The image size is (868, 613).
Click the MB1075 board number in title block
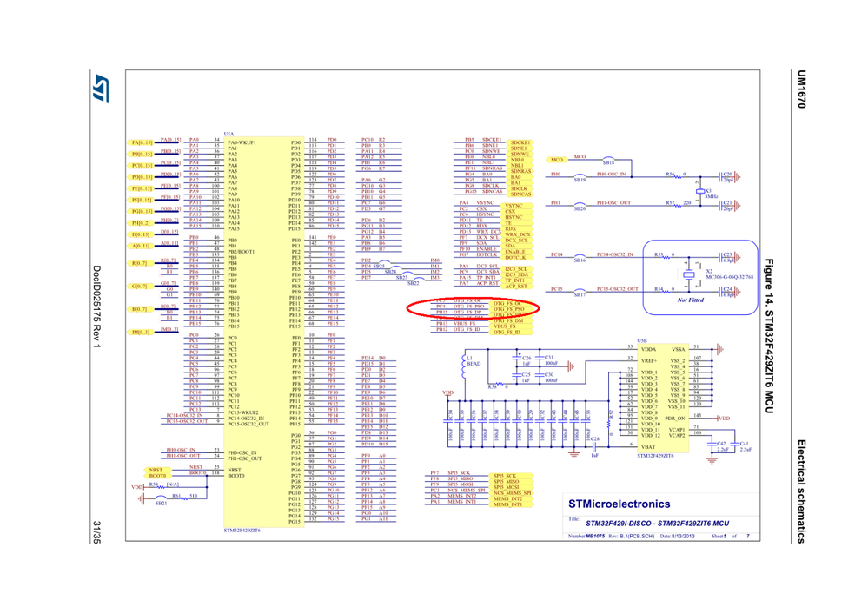(x=595, y=536)
